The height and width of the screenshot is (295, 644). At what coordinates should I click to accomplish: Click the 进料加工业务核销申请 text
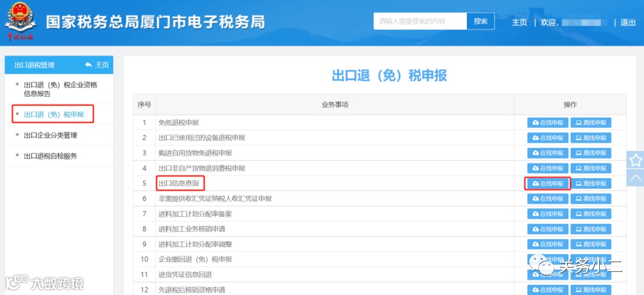pyautogui.click(x=192, y=229)
